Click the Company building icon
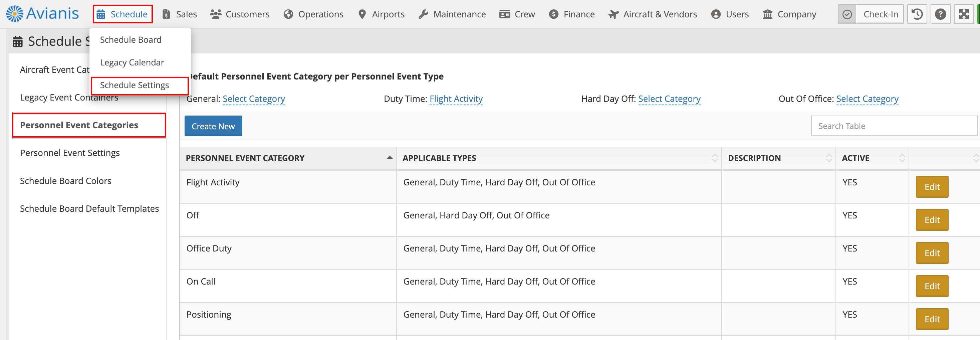The image size is (980, 340). tap(768, 14)
